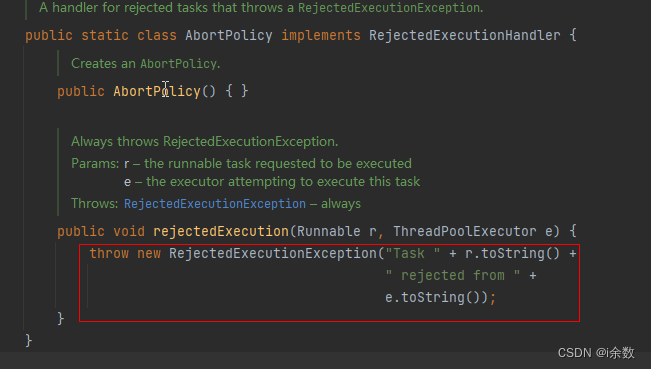Click r.toString() call in throw statement
The height and width of the screenshot is (369, 651).
[x=512, y=253]
